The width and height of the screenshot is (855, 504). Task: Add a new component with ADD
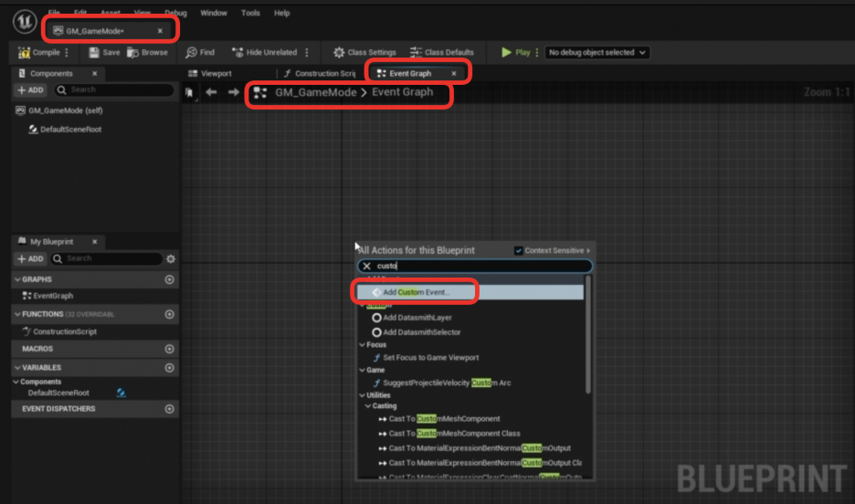30,89
